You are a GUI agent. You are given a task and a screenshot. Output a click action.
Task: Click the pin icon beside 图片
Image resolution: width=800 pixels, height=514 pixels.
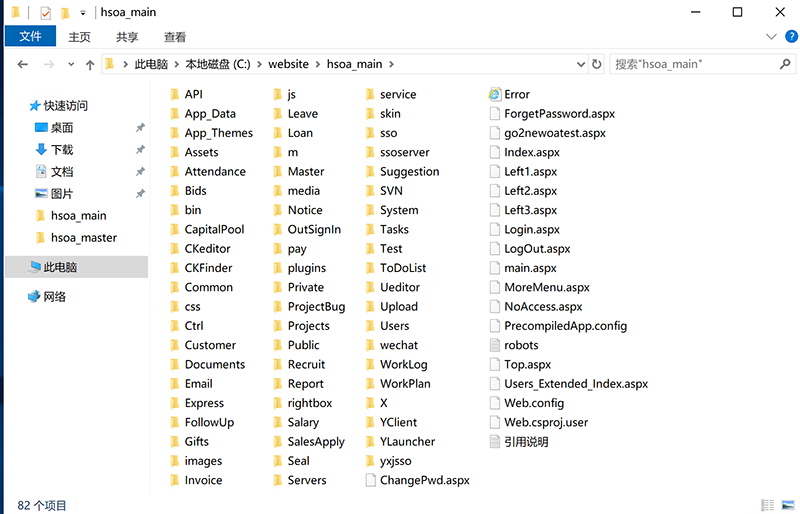click(x=140, y=194)
